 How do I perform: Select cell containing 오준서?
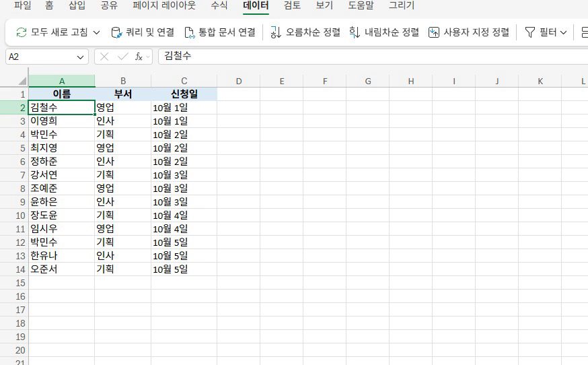point(62,269)
